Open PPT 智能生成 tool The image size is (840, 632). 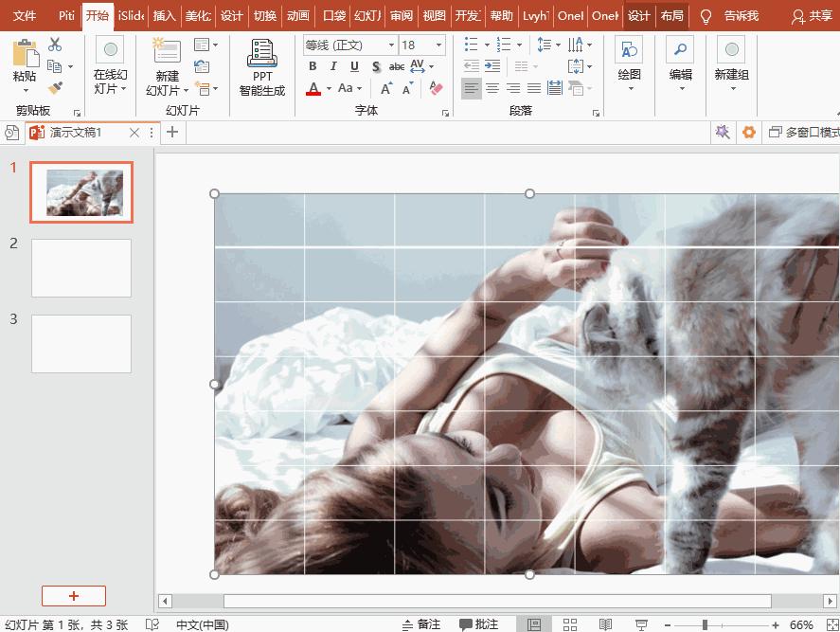tap(262, 68)
